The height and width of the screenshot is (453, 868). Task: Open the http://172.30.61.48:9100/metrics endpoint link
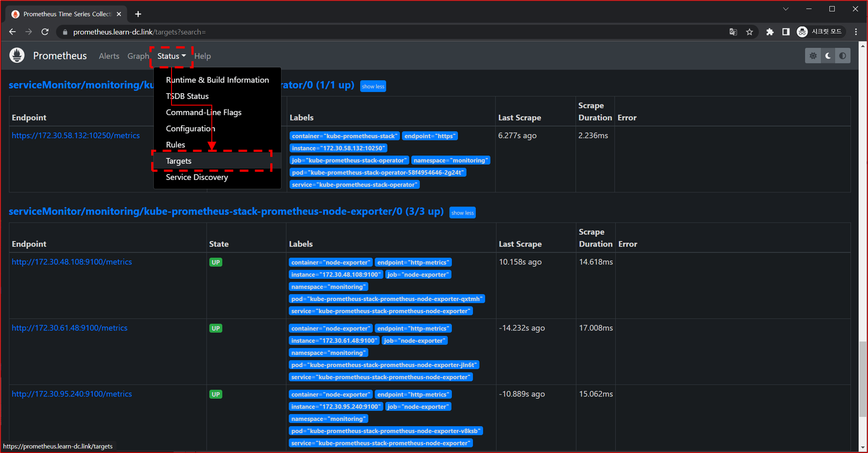tap(69, 328)
